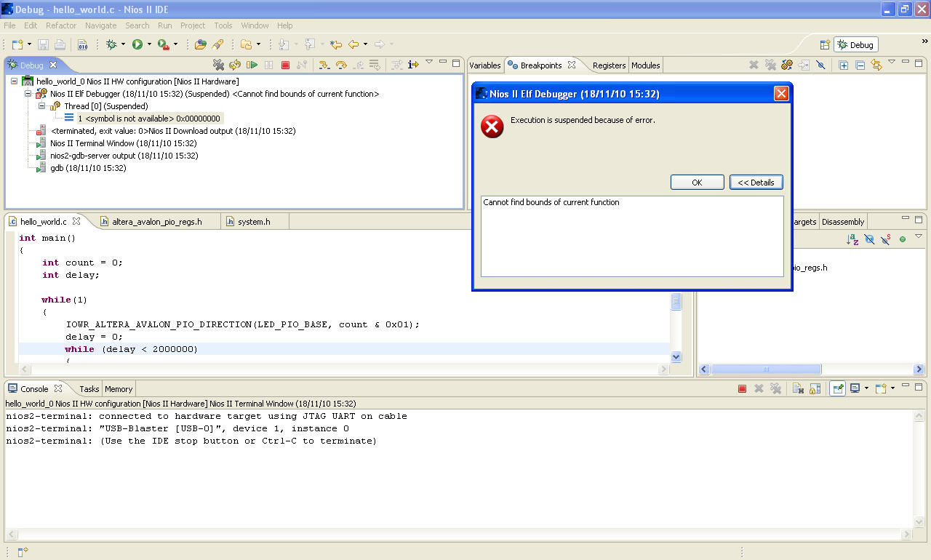Image resolution: width=931 pixels, height=560 pixels.
Task: Toggle Hide Static Members in Outline panel
Action: (885, 239)
